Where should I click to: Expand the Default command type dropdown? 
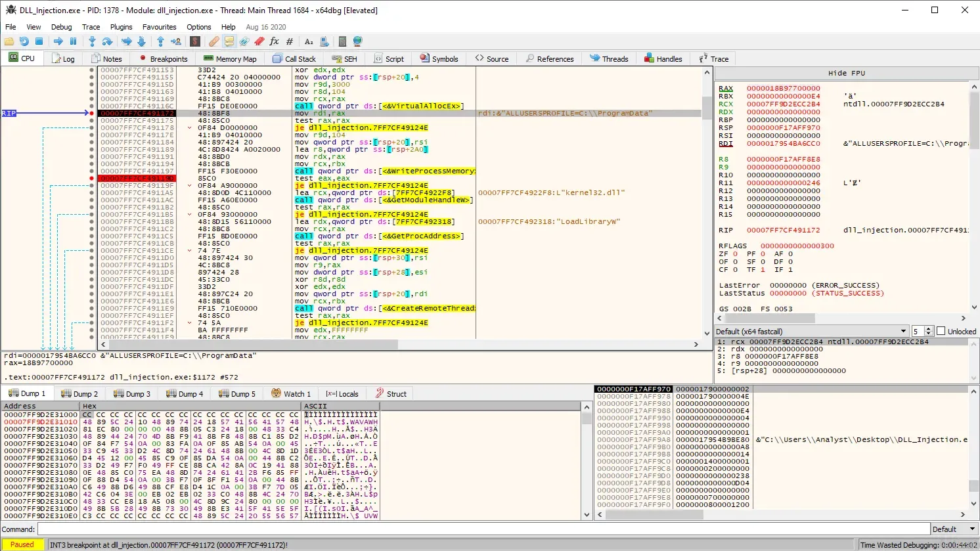pyautogui.click(x=954, y=529)
